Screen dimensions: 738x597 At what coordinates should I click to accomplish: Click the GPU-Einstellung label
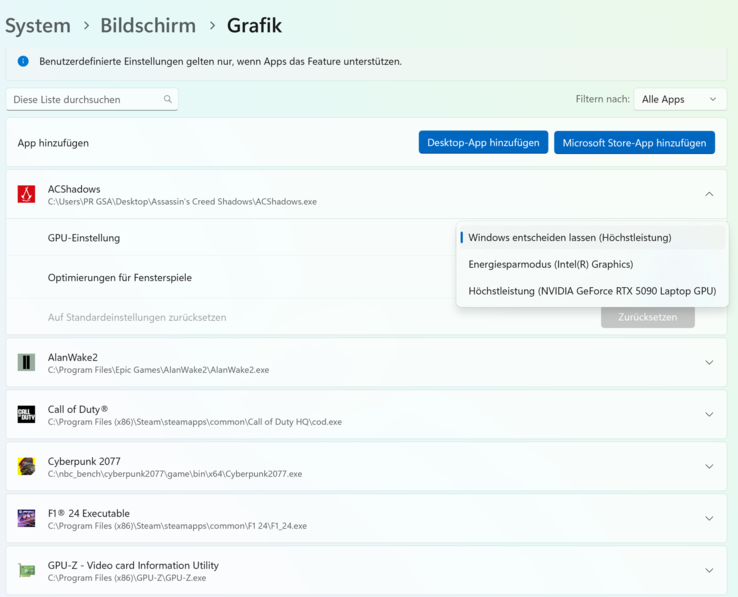click(x=84, y=238)
